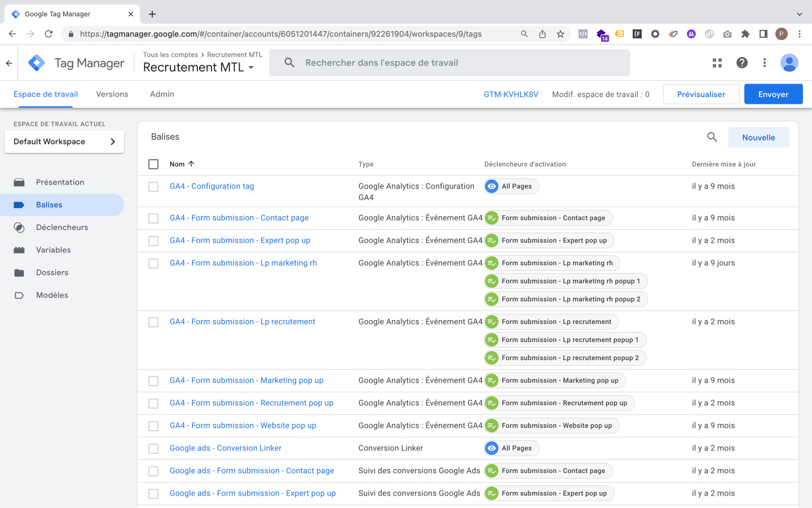Viewport: 812px width, 508px height.
Task: Open the browser extensions puzzle icon
Action: 745,34
